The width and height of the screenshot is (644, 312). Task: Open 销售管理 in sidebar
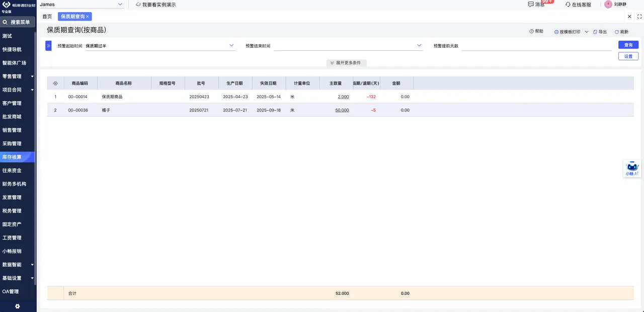click(x=12, y=130)
